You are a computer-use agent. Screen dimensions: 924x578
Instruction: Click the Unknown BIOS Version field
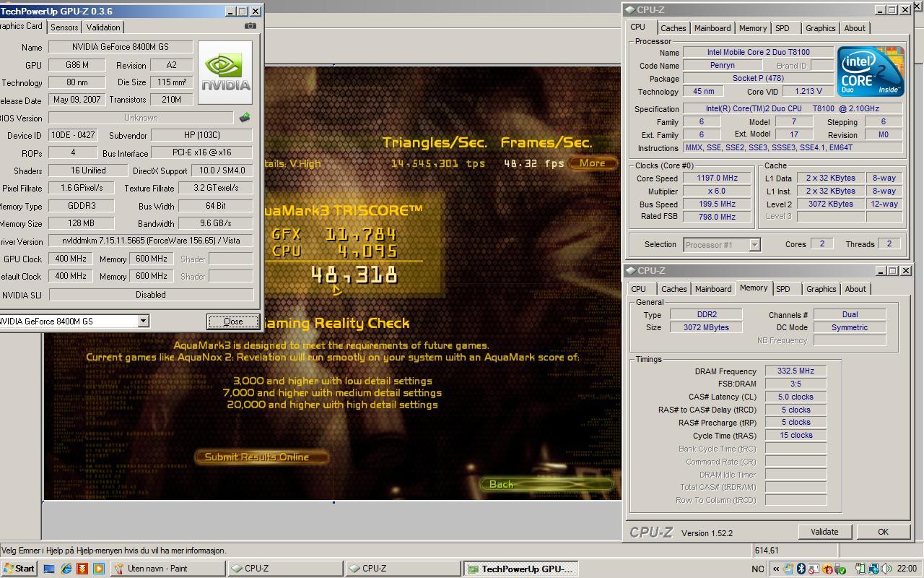click(141, 118)
